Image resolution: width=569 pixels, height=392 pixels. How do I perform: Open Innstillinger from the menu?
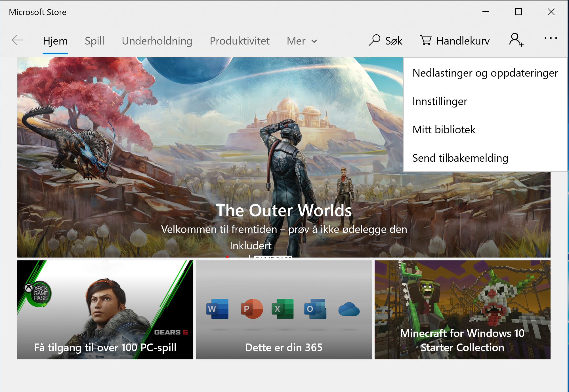coord(440,101)
